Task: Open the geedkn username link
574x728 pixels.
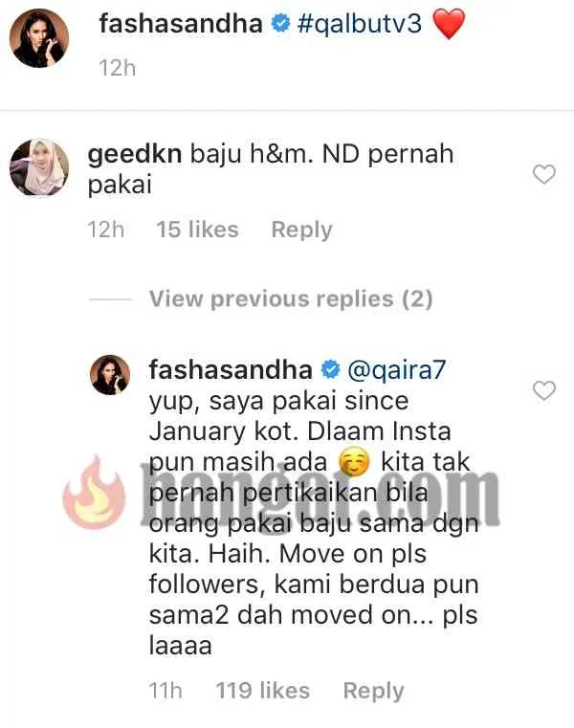Action: coord(135,154)
